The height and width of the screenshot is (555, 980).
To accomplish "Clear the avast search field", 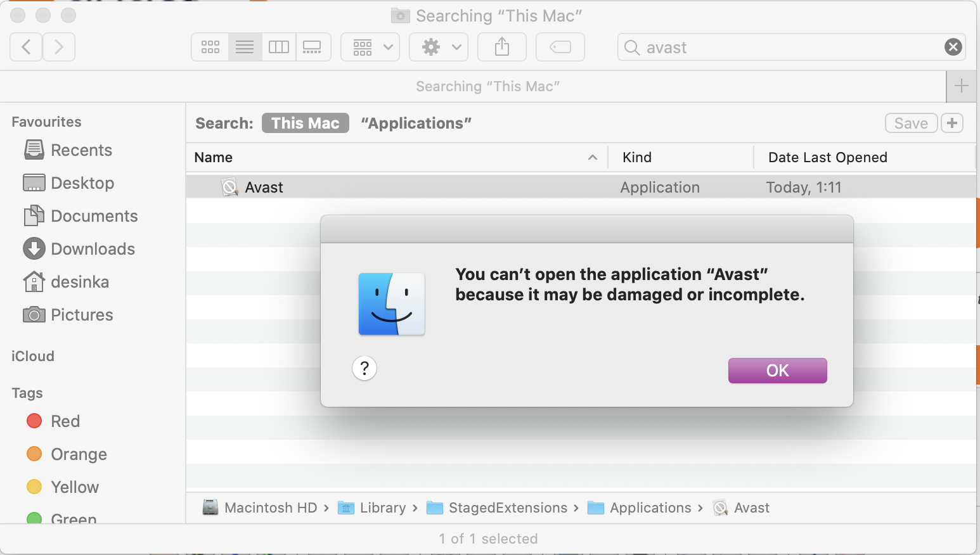I will [x=953, y=46].
